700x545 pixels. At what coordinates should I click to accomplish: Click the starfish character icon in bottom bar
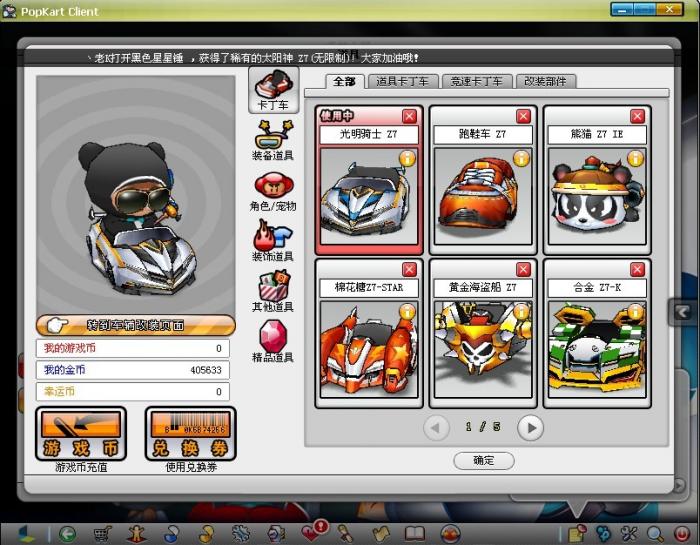click(x=137, y=533)
